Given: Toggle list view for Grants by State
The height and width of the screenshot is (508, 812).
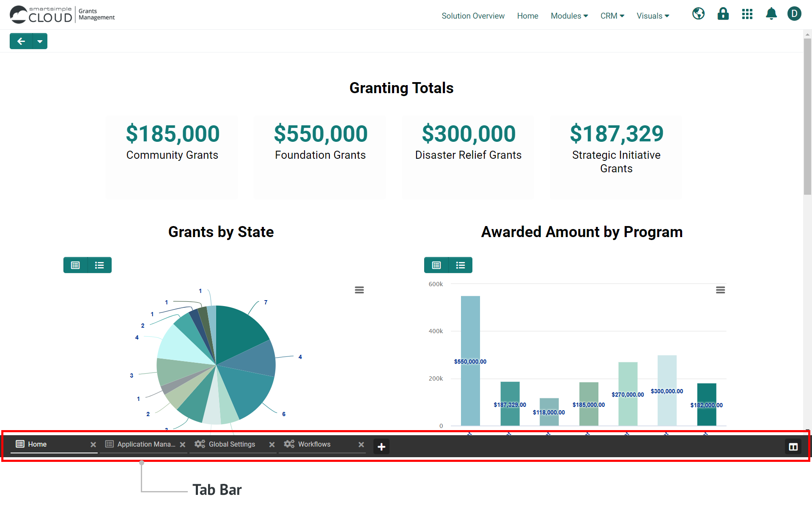Looking at the screenshot, I should pos(99,265).
